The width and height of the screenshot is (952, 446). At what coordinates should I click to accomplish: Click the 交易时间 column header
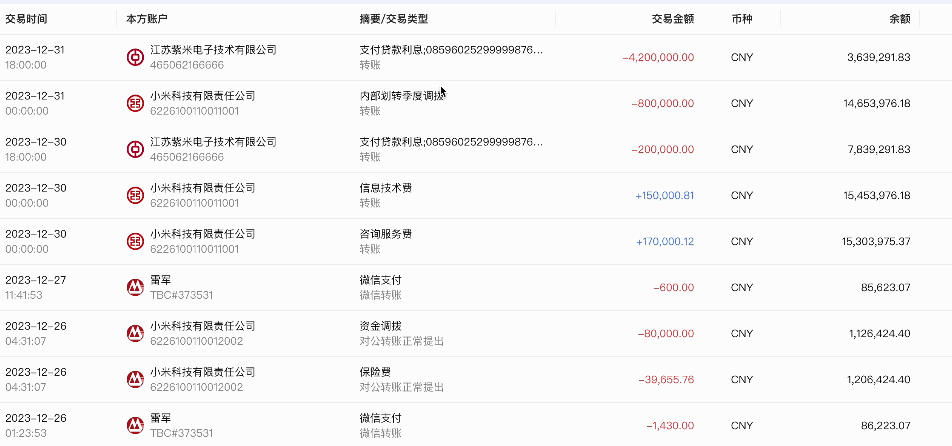[26, 19]
